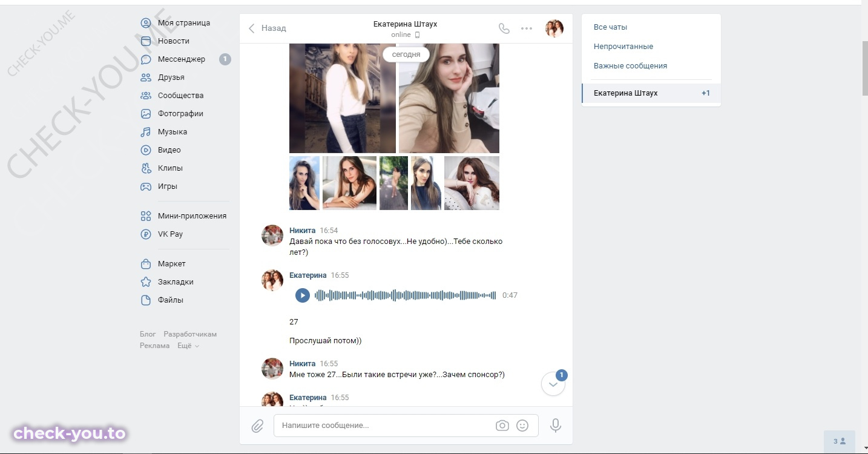Open the three-dots chat actions menu
This screenshot has height=454, width=868.
click(527, 28)
